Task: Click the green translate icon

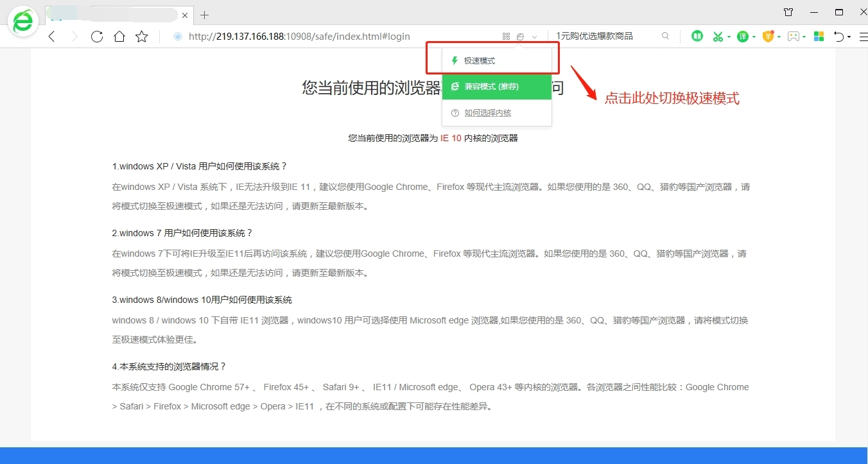Action: tap(742, 37)
